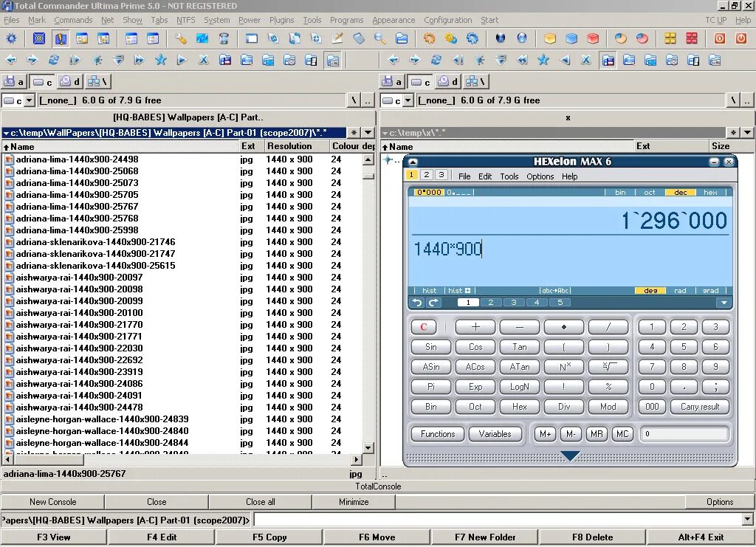756x547 pixels.
Task: Click the recycle bin icon in toolbar
Action: [x=224, y=38]
